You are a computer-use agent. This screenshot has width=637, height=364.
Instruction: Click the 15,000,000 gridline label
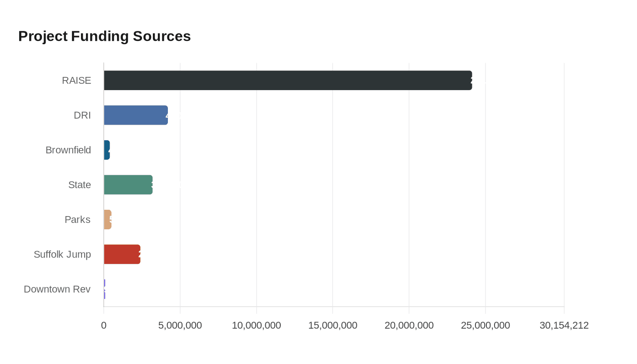(x=333, y=325)
